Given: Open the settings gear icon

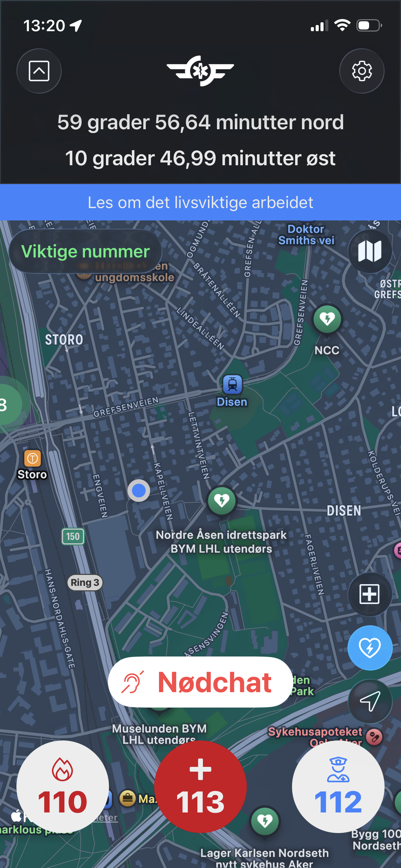Looking at the screenshot, I should [362, 71].
